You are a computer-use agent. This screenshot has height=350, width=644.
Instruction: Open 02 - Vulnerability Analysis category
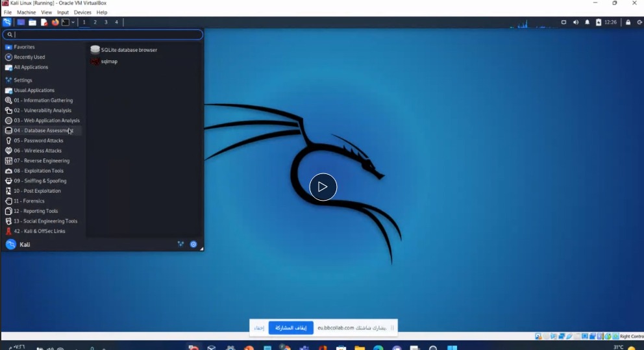[x=43, y=110]
